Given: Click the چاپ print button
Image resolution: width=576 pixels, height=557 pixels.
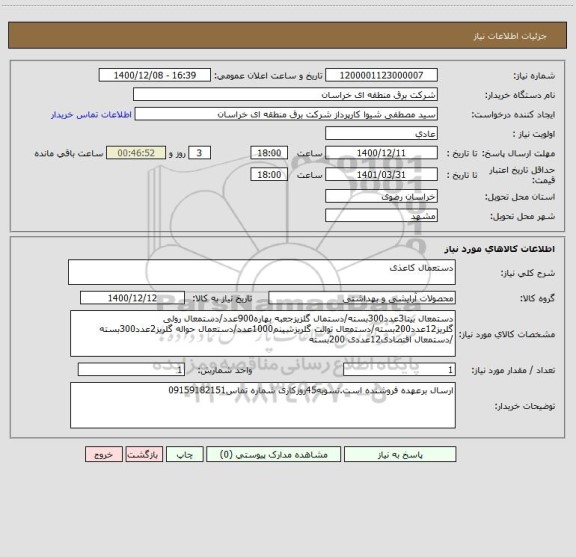Looking at the screenshot, I should 184,454.
